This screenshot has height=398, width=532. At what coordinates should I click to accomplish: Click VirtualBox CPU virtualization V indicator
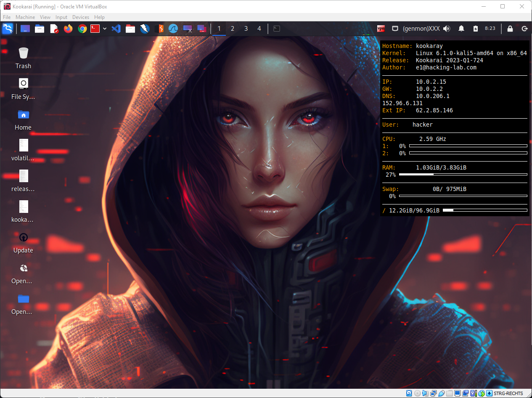click(x=474, y=393)
